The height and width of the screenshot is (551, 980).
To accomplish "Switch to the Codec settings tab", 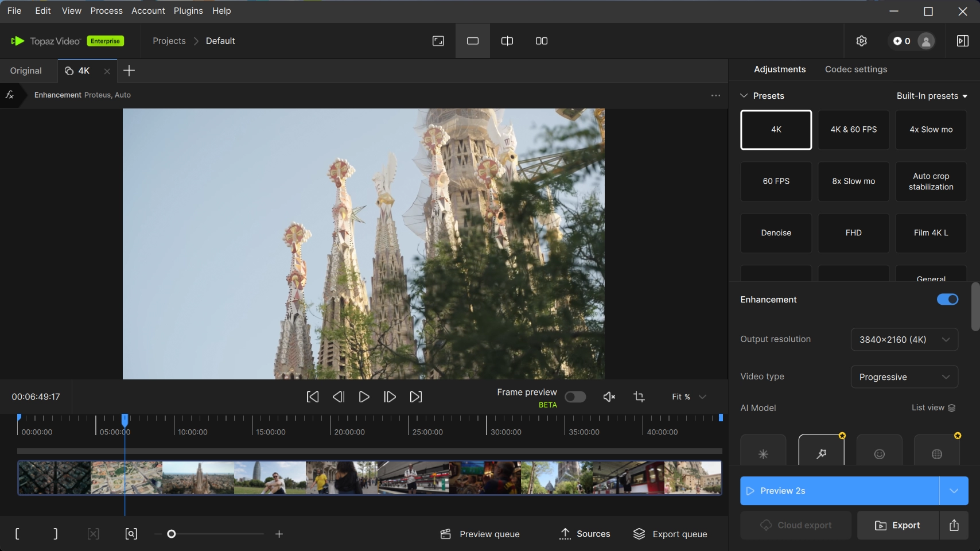I will (855, 69).
